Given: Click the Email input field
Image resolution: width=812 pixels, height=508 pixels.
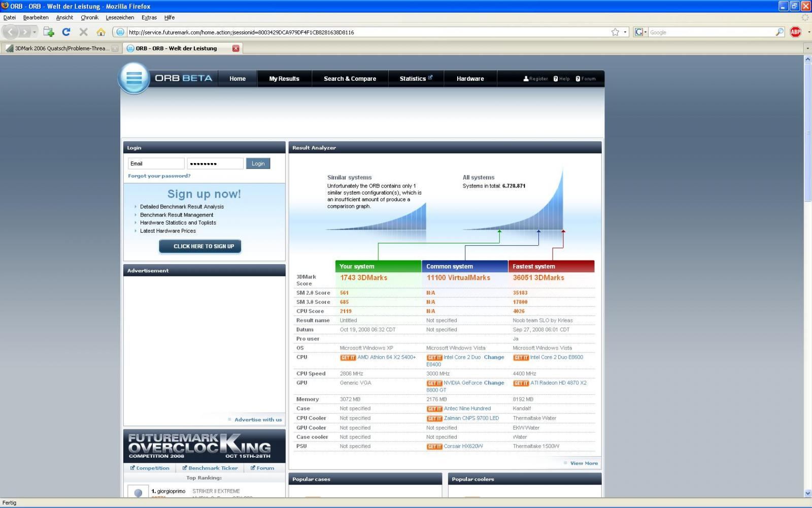Looking at the screenshot, I should tap(156, 164).
